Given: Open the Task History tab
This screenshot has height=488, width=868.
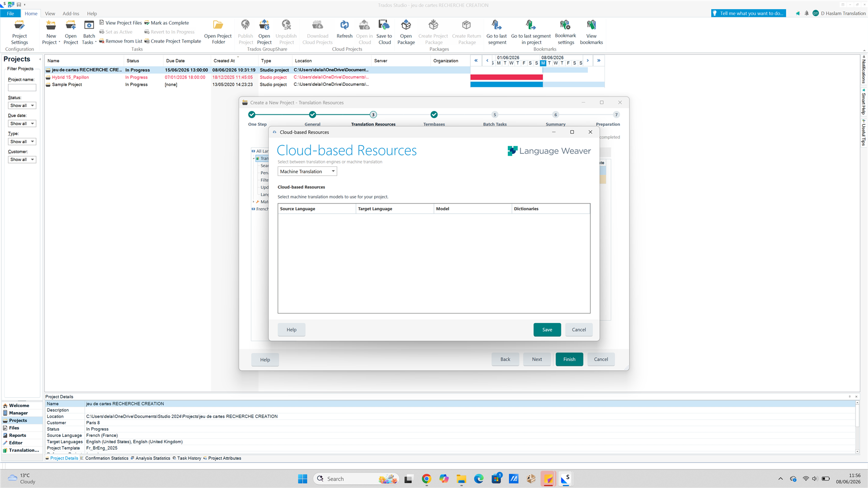Looking at the screenshot, I should pyautogui.click(x=187, y=458).
